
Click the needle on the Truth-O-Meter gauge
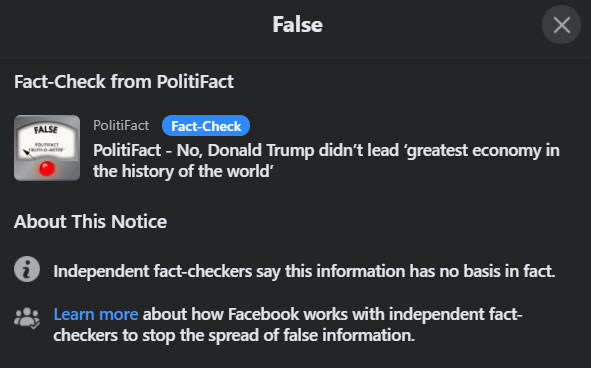(x=28, y=153)
